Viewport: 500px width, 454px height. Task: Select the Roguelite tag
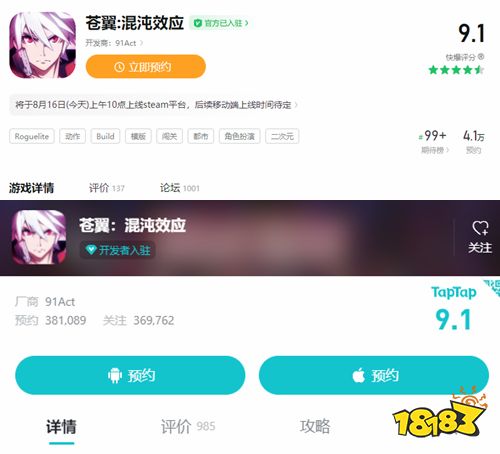pyautogui.click(x=32, y=136)
